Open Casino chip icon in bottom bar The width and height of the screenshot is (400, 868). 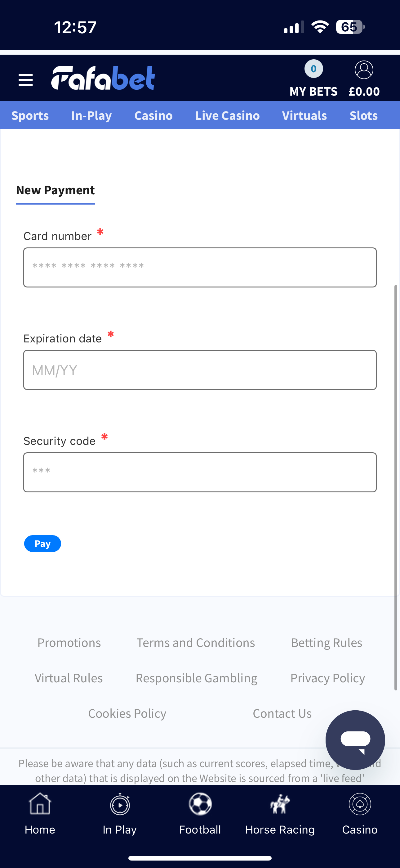[x=360, y=805]
